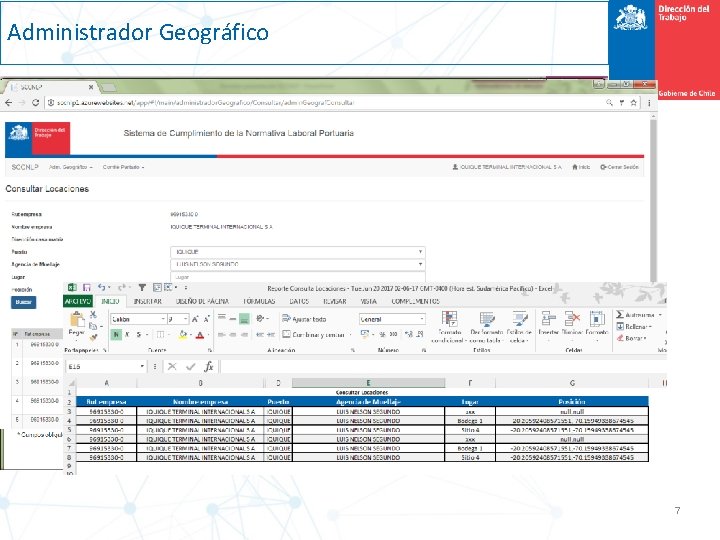Click the text orientation icon
This screenshot has width=720, height=540.
coord(260,318)
